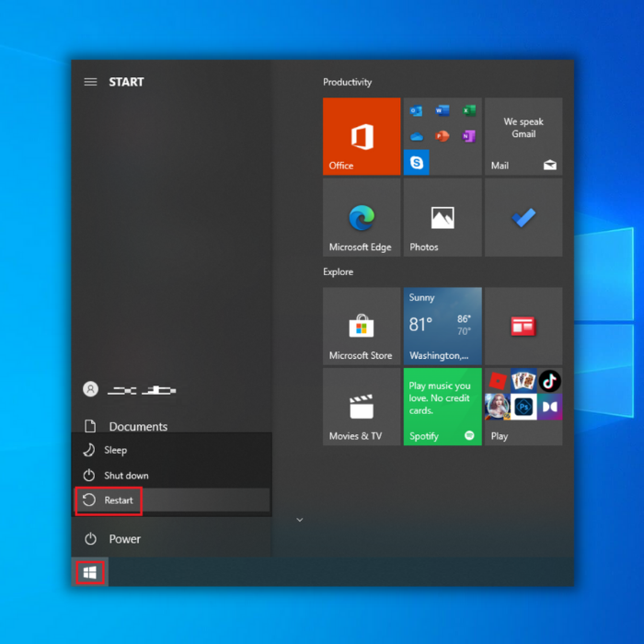Open Roblox icon in Play tile
This screenshot has width=644, height=644.
coord(498,381)
